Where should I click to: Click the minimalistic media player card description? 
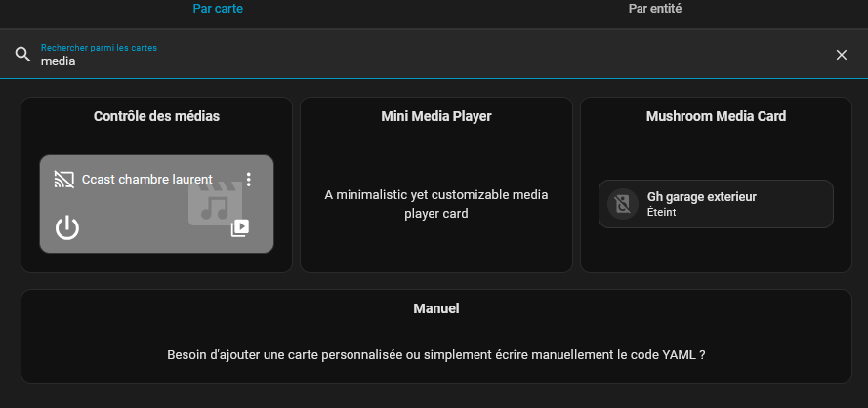435,204
